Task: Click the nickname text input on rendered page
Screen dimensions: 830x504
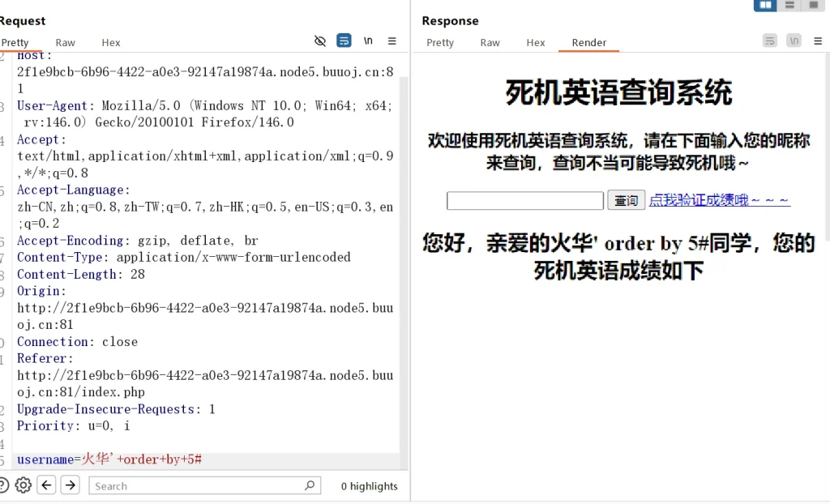Action: point(524,200)
